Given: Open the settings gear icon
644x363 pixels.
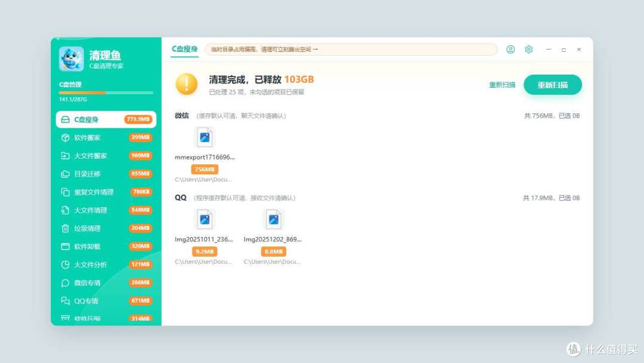Looking at the screenshot, I should click(x=528, y=50).
